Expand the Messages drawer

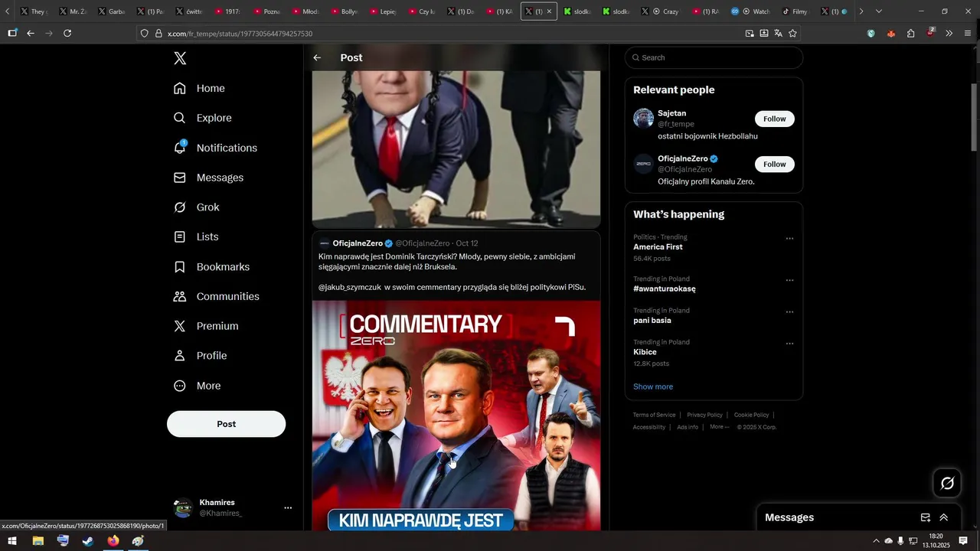pos(944,517)
